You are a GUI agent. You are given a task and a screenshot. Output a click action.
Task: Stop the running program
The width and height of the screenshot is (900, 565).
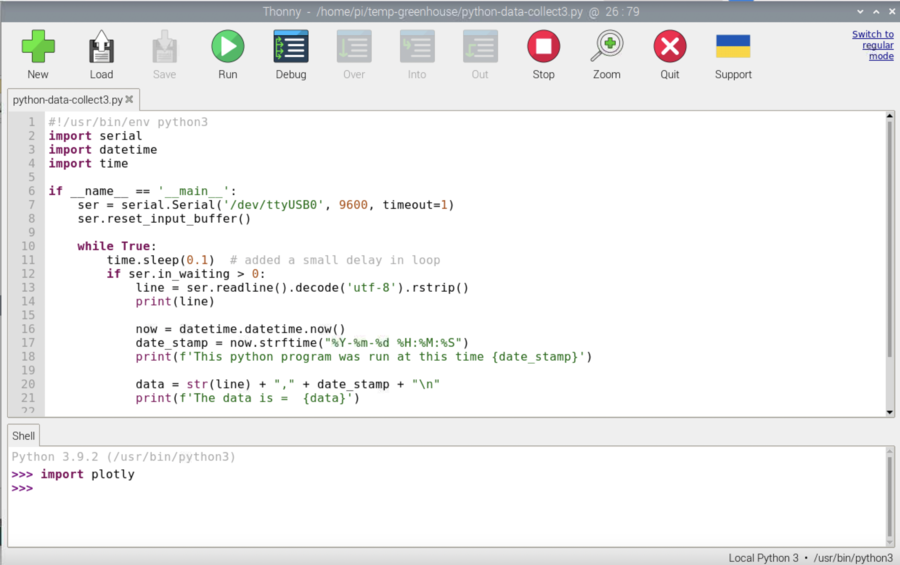tap(543, 47)
